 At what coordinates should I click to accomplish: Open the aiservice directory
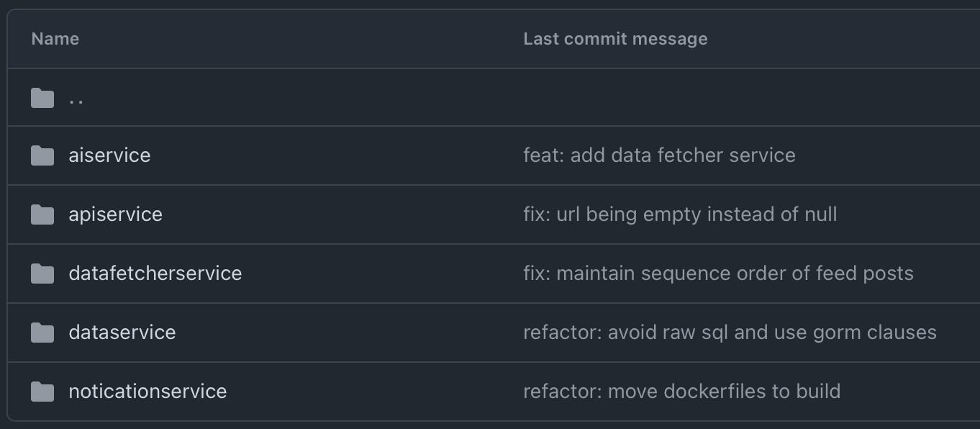coord(109,155)
